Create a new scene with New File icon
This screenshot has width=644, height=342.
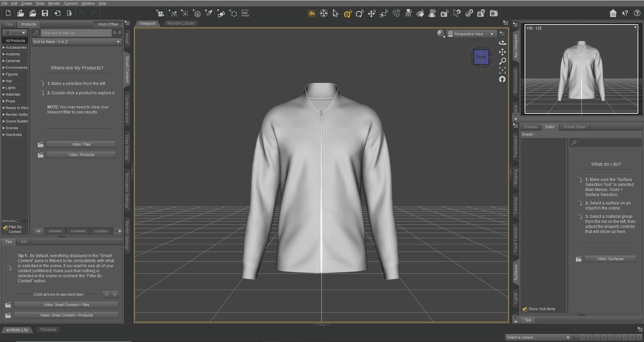click(x=8, y=13)
